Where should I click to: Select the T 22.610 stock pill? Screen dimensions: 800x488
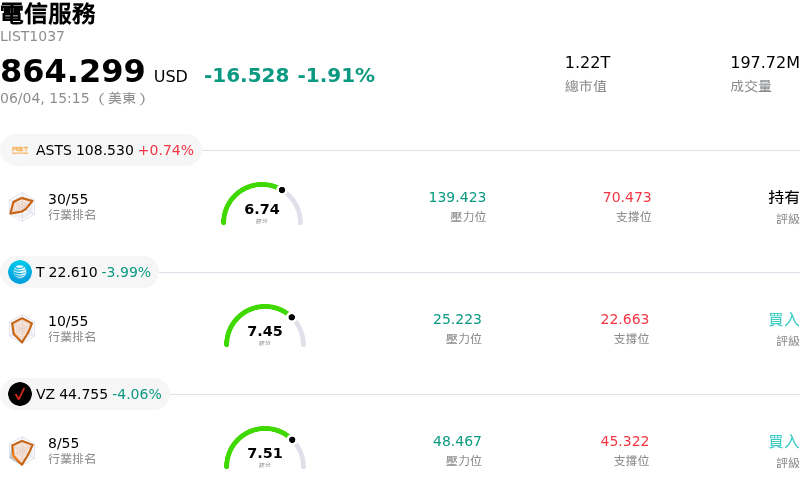coord(80,272)
